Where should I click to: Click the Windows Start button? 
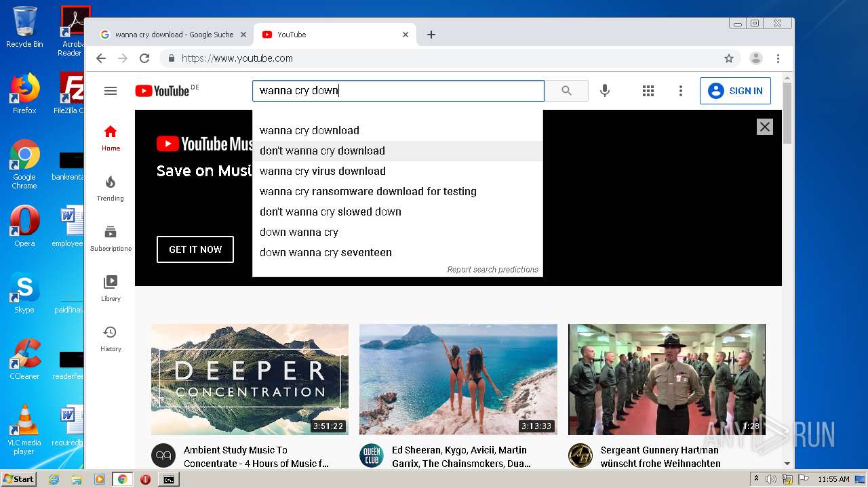tap(19, 479)
